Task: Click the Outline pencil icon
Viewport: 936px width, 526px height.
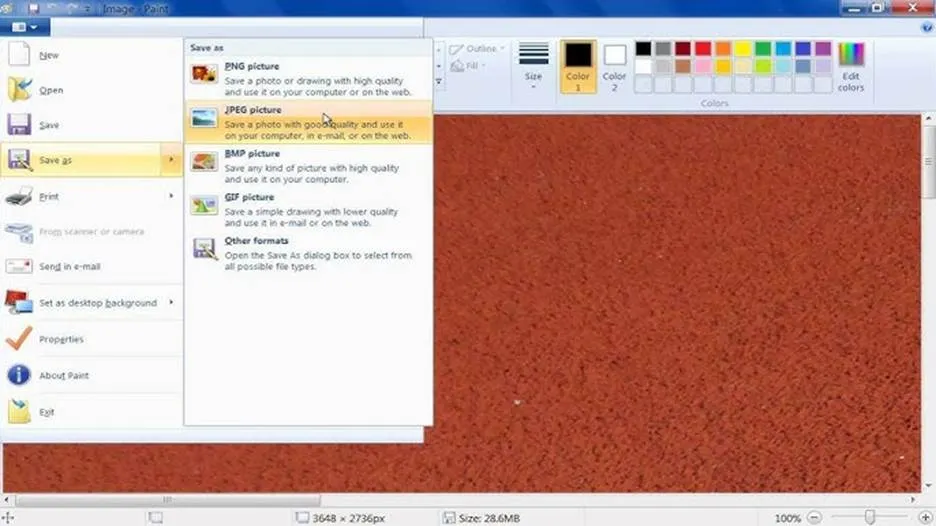Action: click(457, 49)
